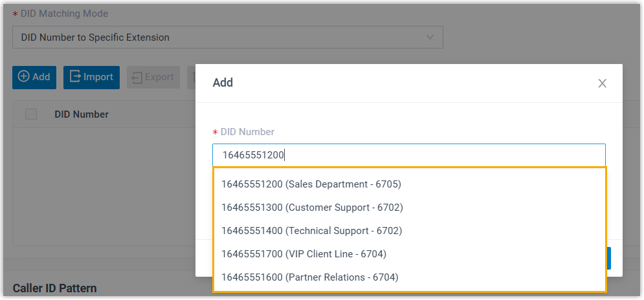This screenshot has height=300, width=644.
Task: Open the DID Matching Mode dropdown
Action: [227, 37]
